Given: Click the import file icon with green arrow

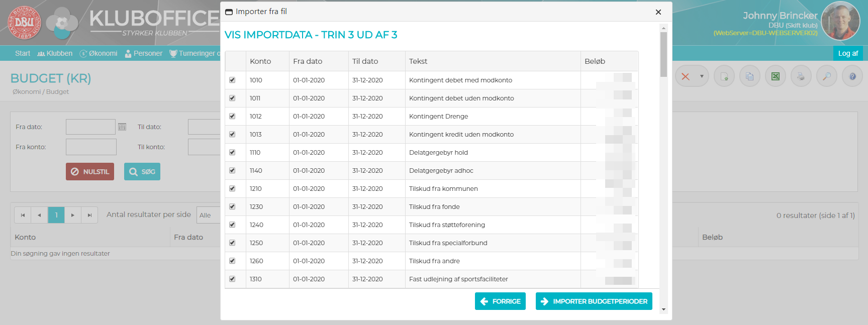Looking at the screenshot, I should 724,76.
